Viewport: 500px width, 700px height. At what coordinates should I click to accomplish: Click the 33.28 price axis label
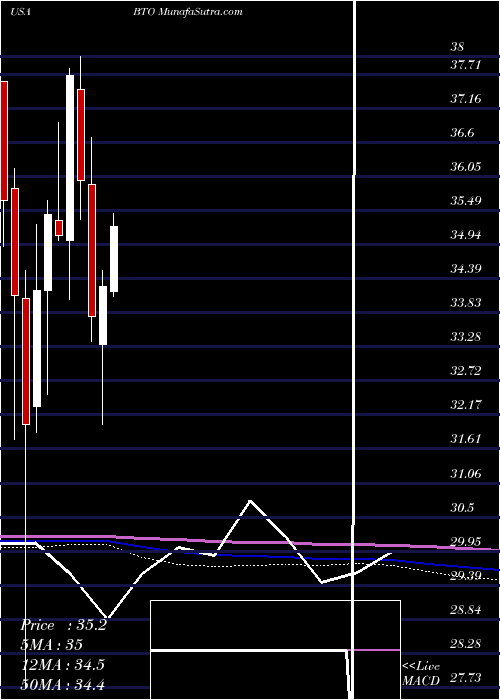[x=465, y=336]
